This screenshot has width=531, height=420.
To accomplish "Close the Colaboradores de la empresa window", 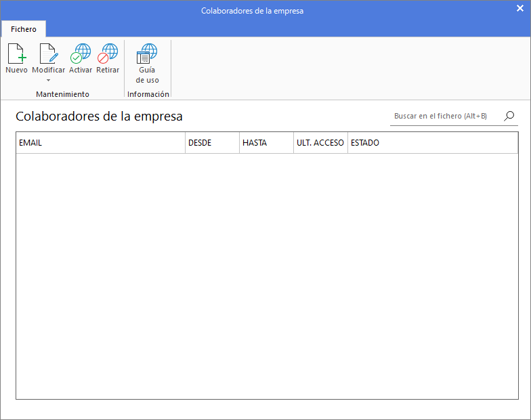I will tap(520, 8).
